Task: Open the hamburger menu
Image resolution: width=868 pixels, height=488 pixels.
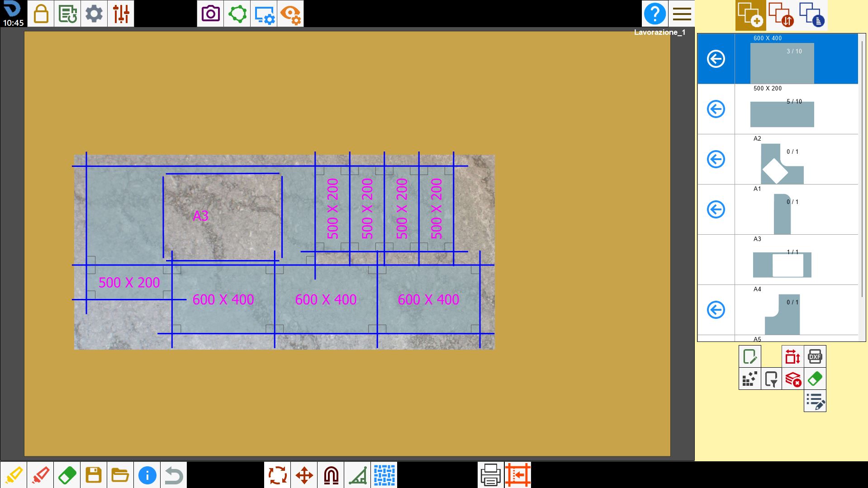Action: point(682,14)
